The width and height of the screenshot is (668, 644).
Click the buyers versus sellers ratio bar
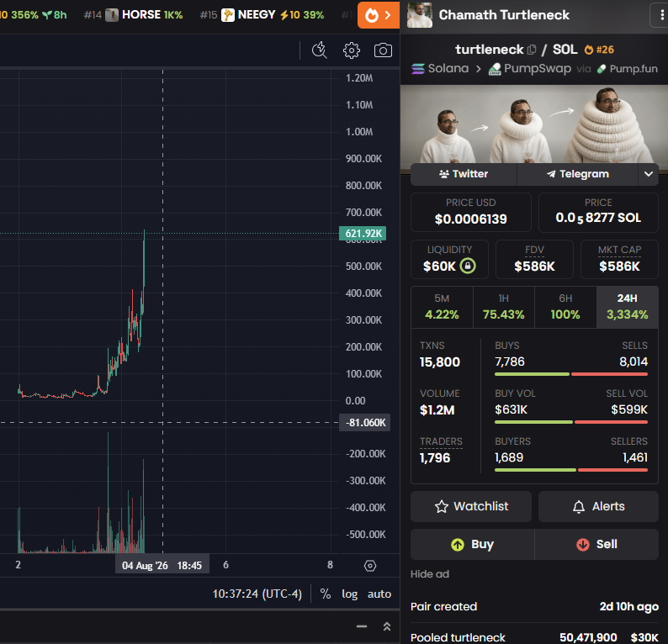coord(571,470)
